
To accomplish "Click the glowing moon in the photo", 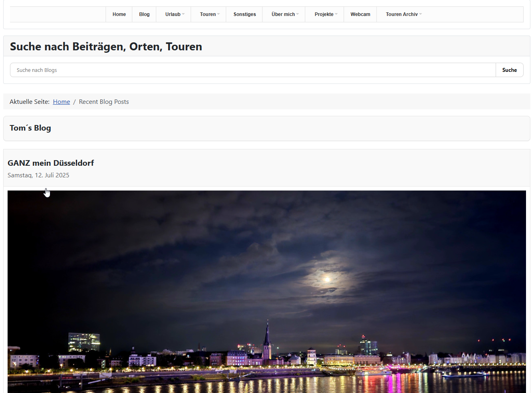I will pos(327,279).
